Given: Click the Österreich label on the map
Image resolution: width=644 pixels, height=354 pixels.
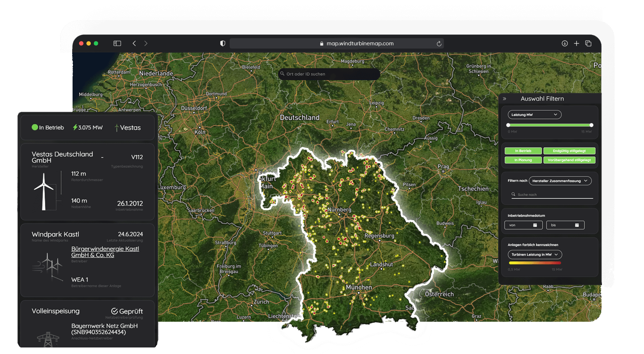Looking at the screenshot, I should tap(439, 294).
